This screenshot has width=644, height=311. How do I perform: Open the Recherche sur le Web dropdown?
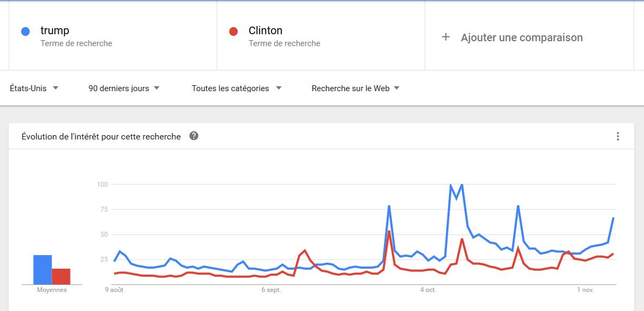356,88
